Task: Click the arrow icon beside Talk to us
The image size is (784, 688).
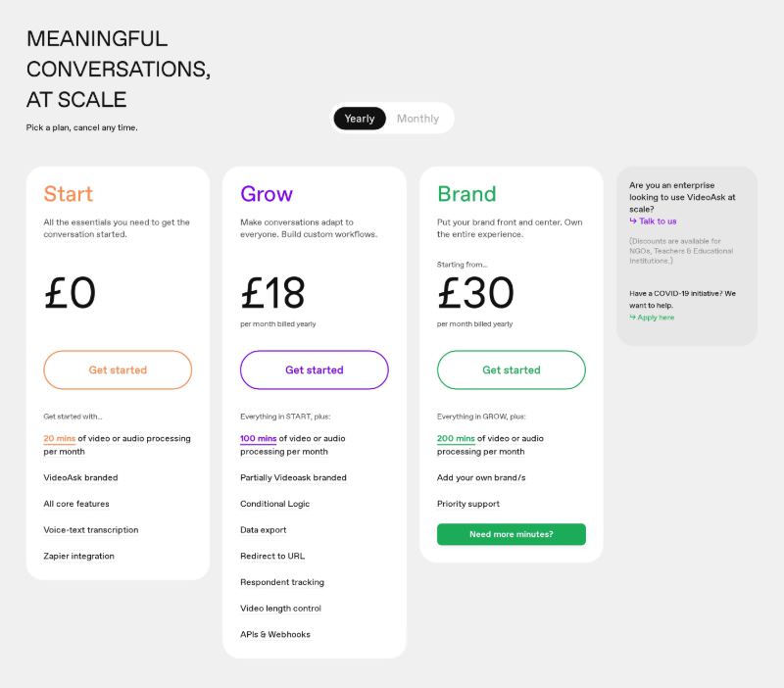Action: click(x=633, y=221)
